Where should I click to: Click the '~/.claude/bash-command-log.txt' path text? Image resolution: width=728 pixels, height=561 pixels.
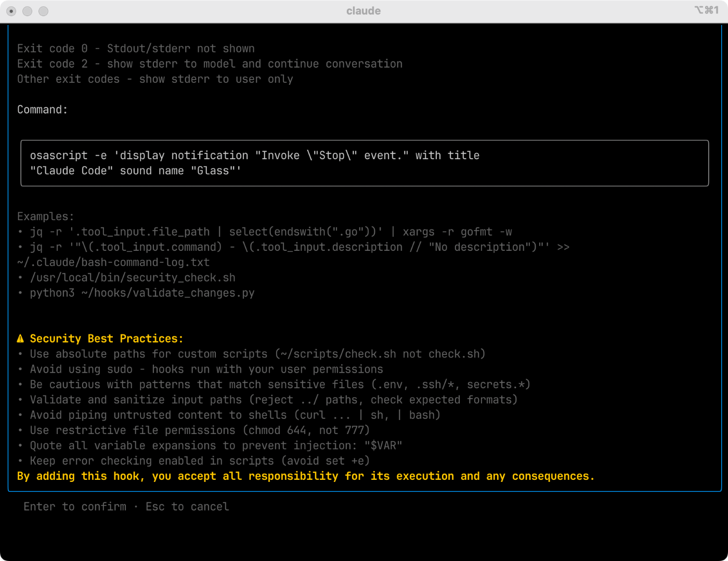pos(113,262)
